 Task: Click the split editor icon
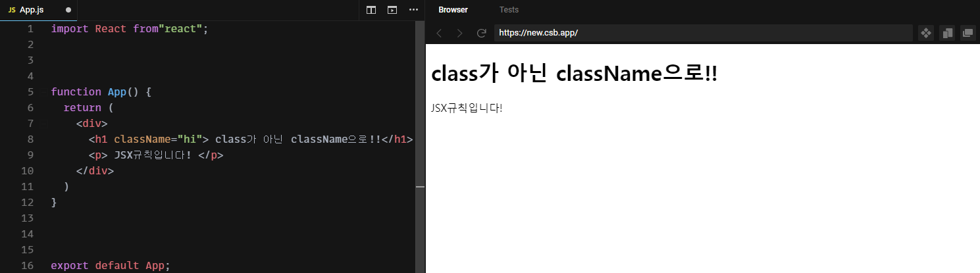click(x=371, y=10)
